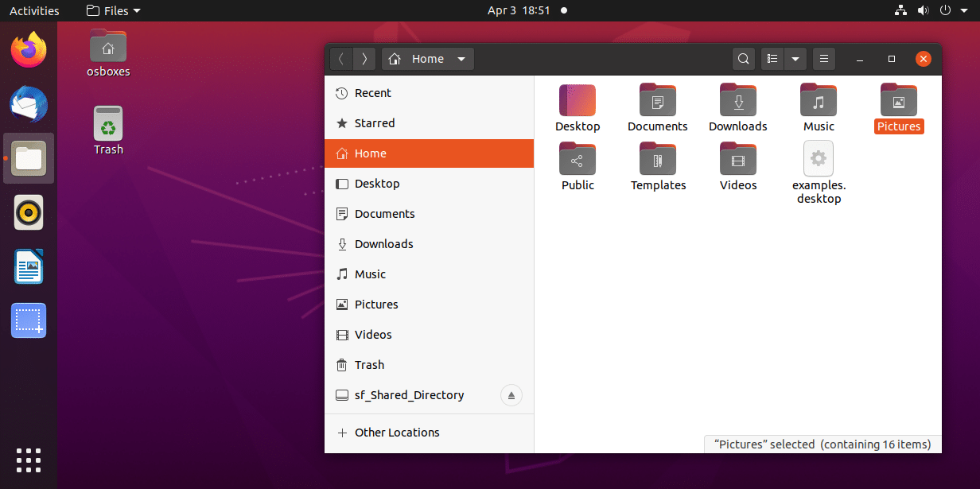The width and height of the screenshot is (980, 489).
Task: Open Other Locations from the sidebar
Action: pyautogui.click(x=397, y=432)
